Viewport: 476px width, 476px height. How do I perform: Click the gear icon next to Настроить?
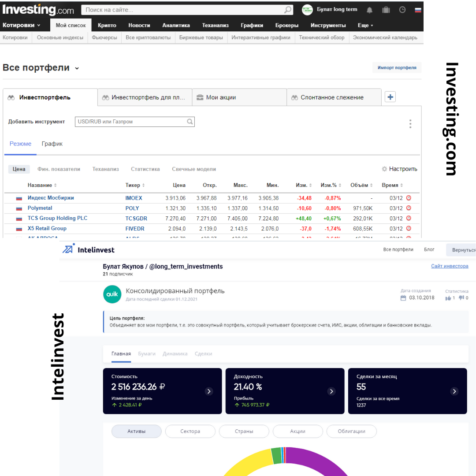pos(384,169)
